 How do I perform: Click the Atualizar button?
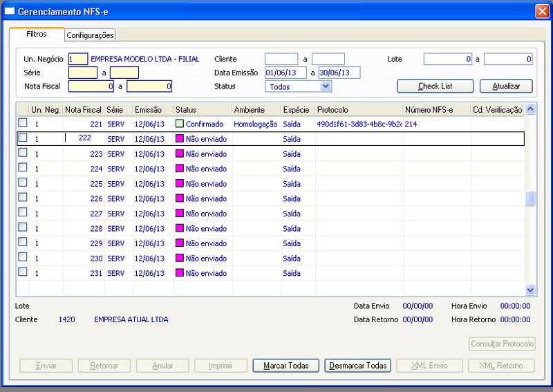[x=506, y=86]
